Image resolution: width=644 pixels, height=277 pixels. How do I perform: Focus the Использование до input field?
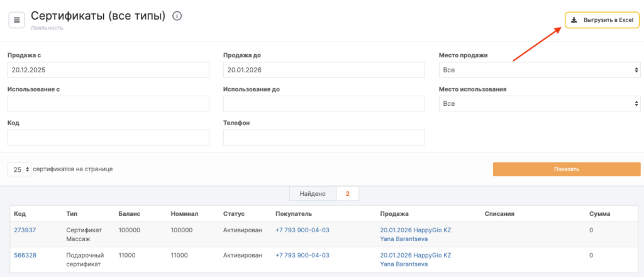click(324, 103)
